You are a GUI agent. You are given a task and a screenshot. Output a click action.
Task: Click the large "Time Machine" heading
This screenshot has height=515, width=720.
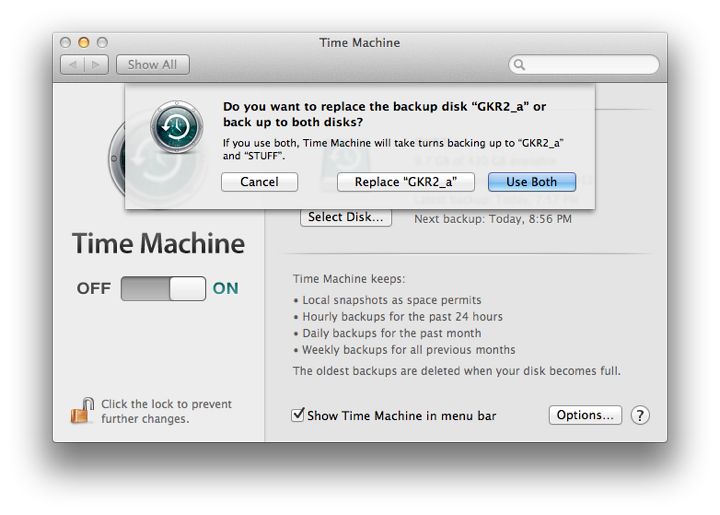[158, 243]
